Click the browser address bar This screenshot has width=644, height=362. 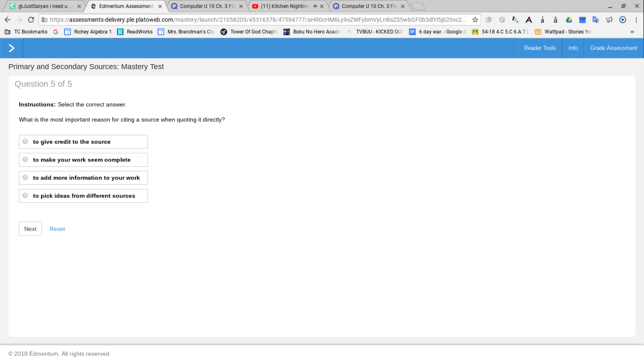click(257, 20)
